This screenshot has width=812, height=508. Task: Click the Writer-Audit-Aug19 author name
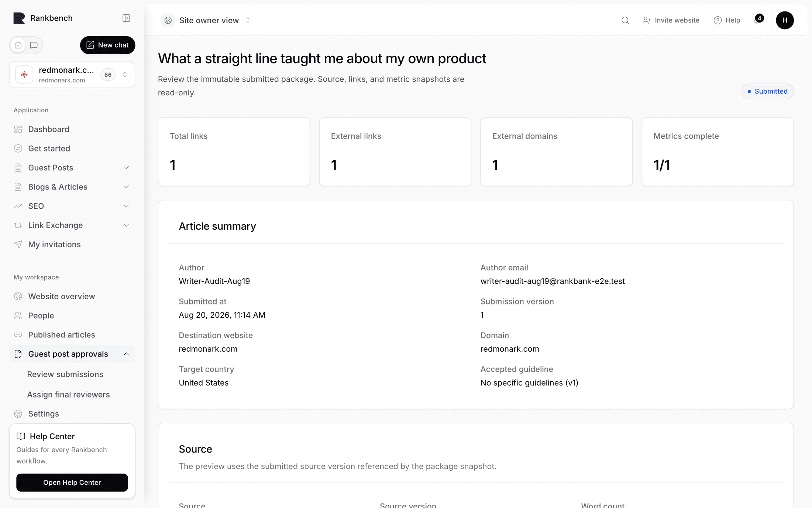pyautogui.click(x=214, y=281)
